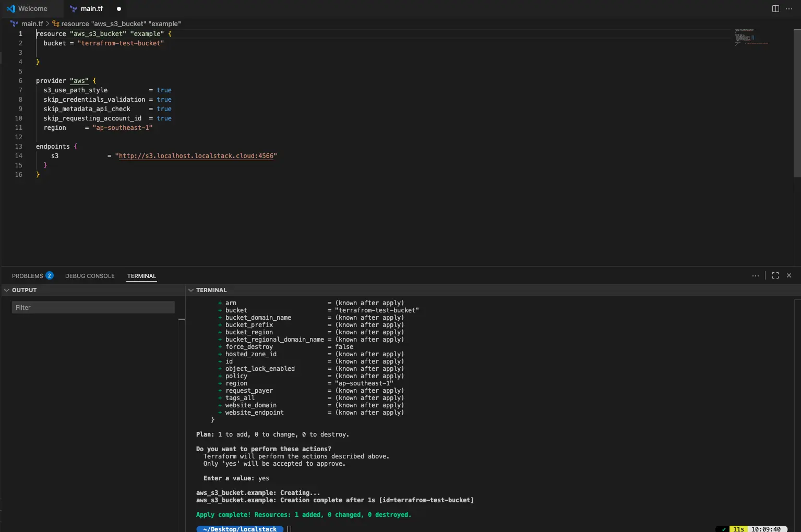801x532 pixels.
Task: Click the Terraform icon in main.tf tab
Action: [x=74, y=9]
